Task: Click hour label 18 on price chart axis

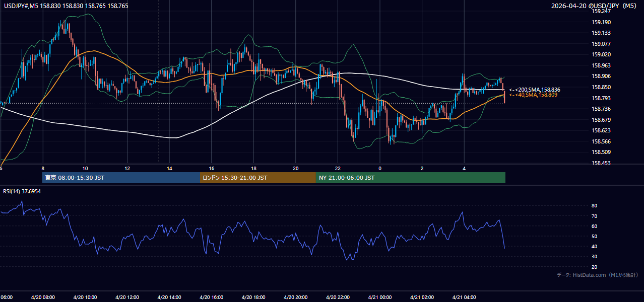Action: (253, 169)
